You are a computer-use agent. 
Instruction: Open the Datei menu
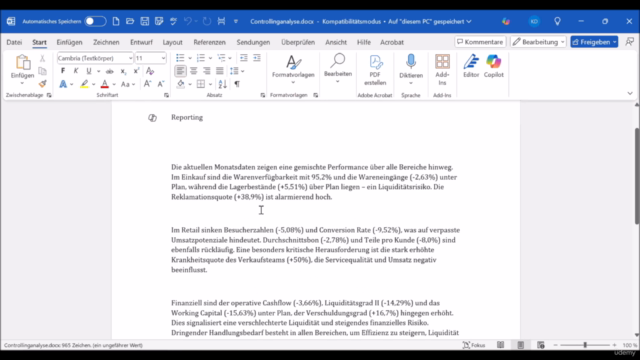point(14,42)
